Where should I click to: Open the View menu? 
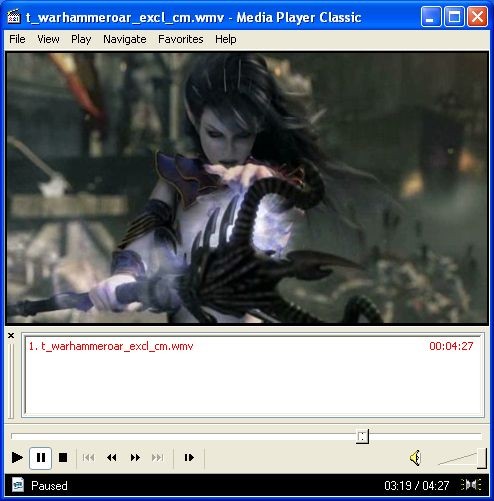pyautogui.click(x=48, y=39)
